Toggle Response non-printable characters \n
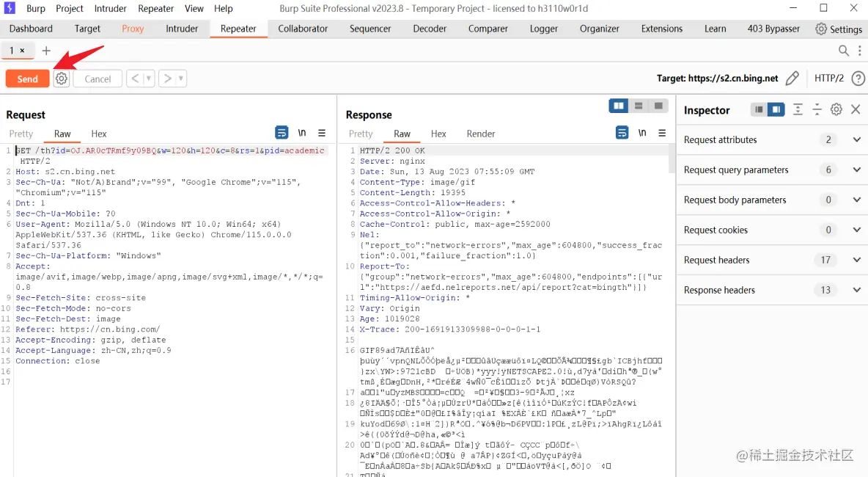The image size is (868, 477). pyautogui.click(x=642, y=133)
